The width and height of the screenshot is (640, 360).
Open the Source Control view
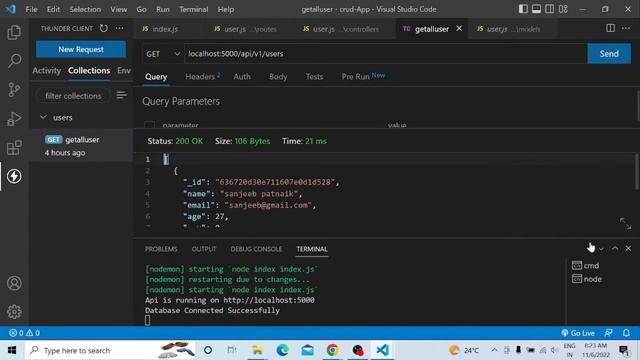(14, 89)
